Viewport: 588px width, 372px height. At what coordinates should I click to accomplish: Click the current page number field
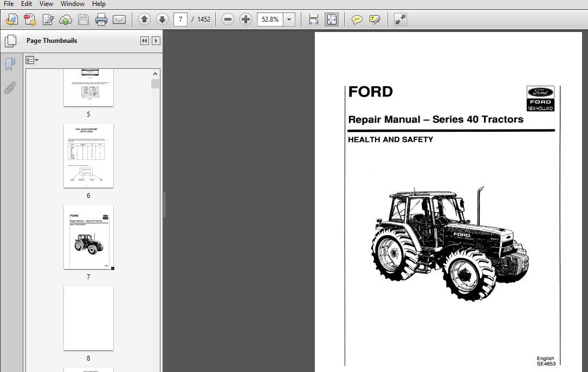click(180, 20)
